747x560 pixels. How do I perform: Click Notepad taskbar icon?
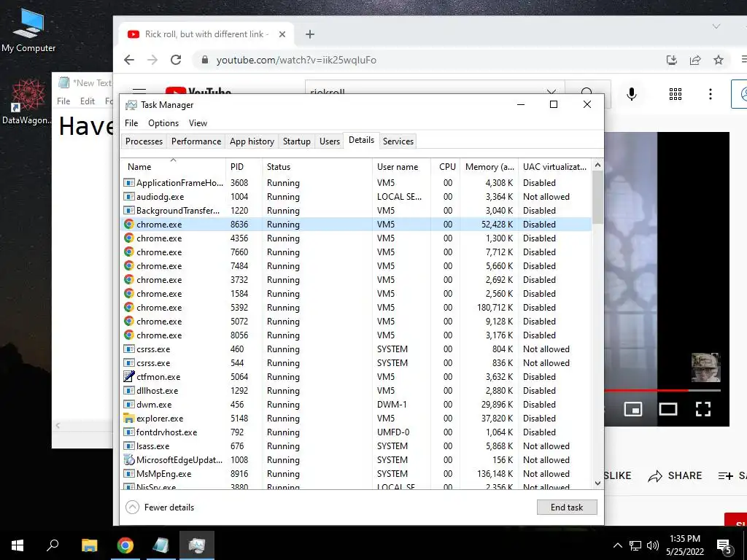coord(161,545)
